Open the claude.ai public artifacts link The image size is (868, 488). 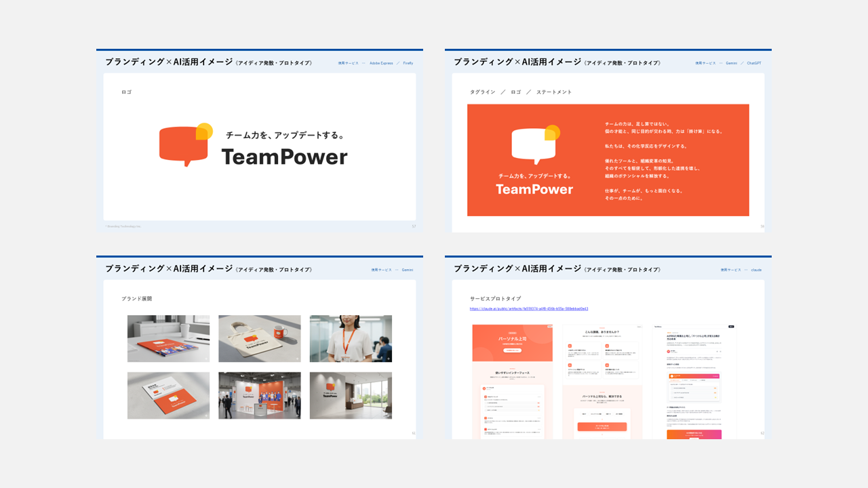coord(529,308)
